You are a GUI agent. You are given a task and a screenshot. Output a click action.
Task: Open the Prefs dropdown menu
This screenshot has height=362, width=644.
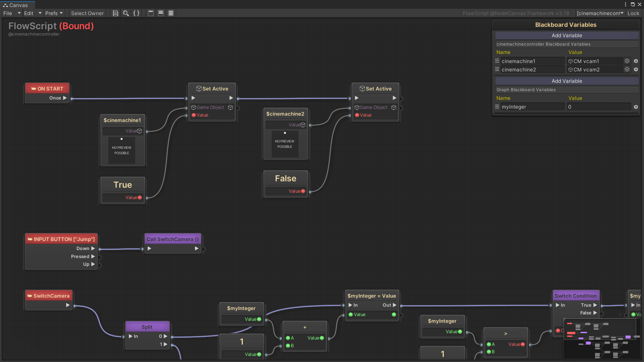point(54,13)
